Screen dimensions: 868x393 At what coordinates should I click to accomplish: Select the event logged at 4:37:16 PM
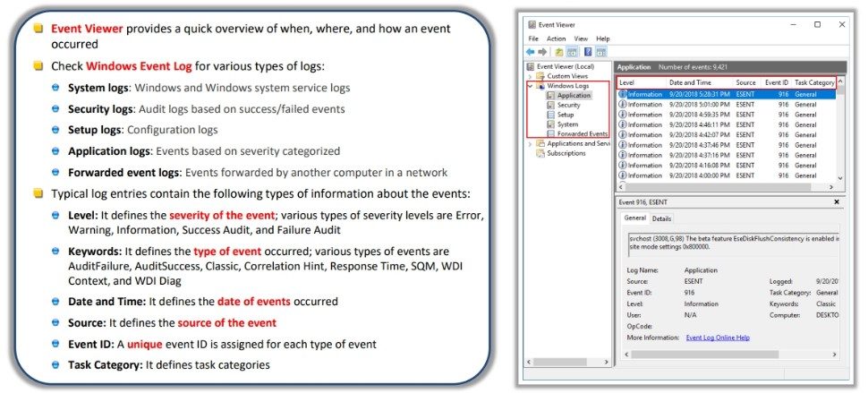tap(726, 155)
